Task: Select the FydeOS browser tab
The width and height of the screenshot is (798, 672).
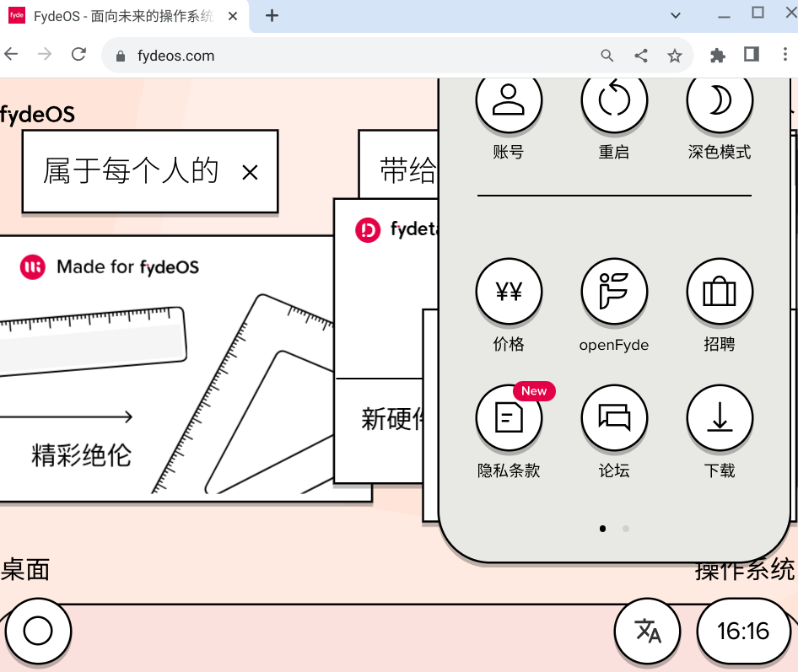Action: pos(124,16)
